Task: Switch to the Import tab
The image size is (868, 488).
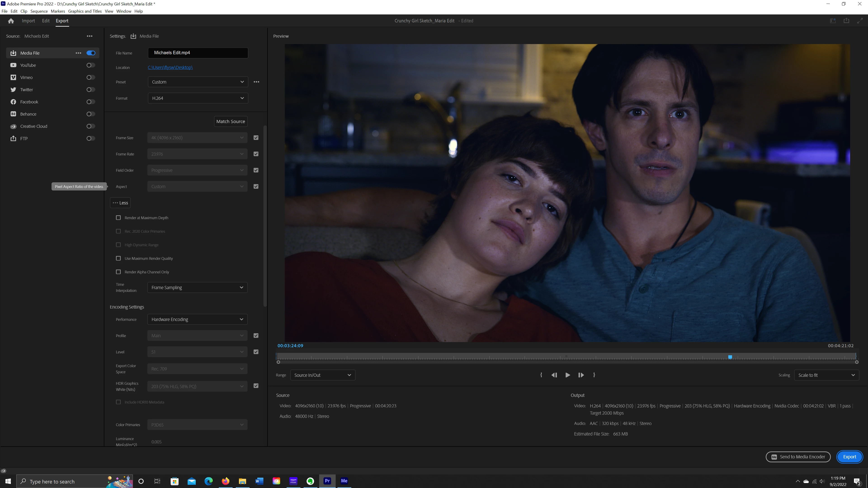Action: [28, 21]
